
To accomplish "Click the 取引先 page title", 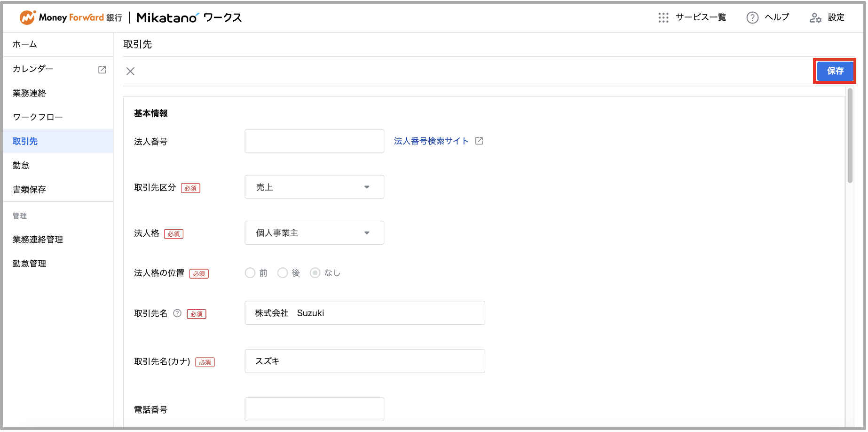I will click(138, 44).
